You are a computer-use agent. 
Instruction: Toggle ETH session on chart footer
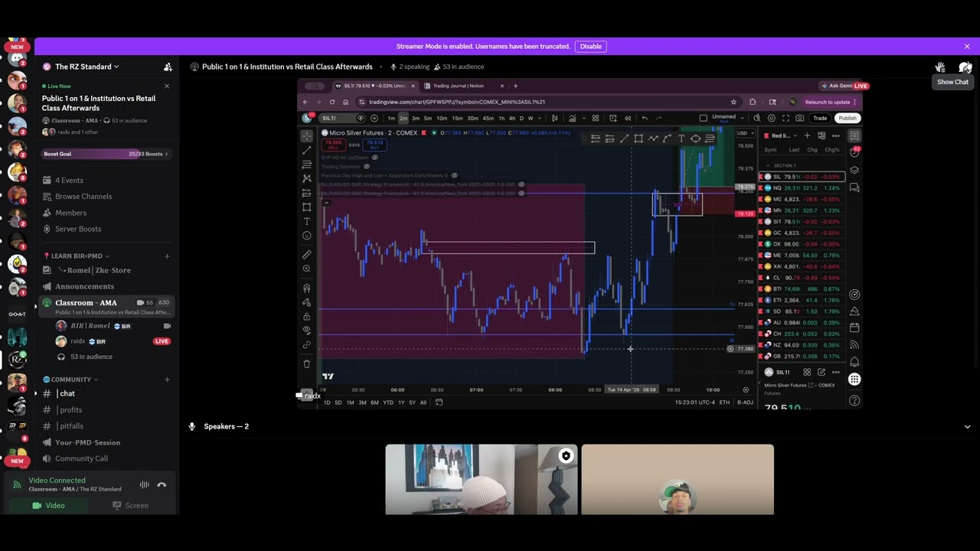pyautogui.click(x=724, y=403)
